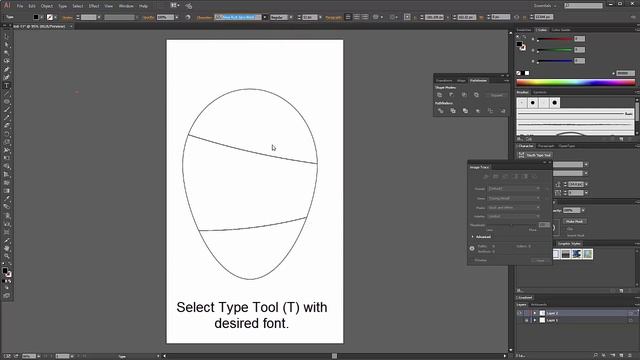Click Pathfinder Crop icon

click(478, 111)
